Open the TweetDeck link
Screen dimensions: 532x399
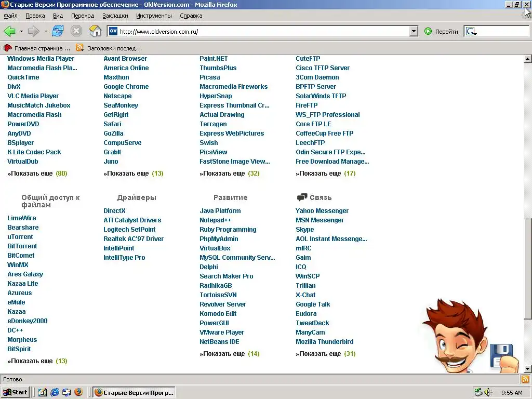(x=312, y=323)
